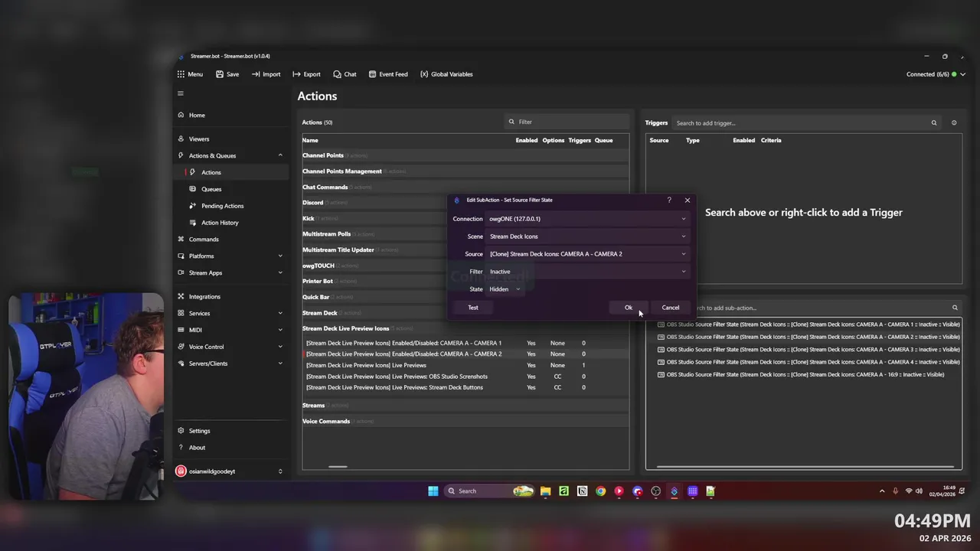The image size is (980, 551).
Task: Click the triggers search magnifier icon
Action: tap(934, 122)
